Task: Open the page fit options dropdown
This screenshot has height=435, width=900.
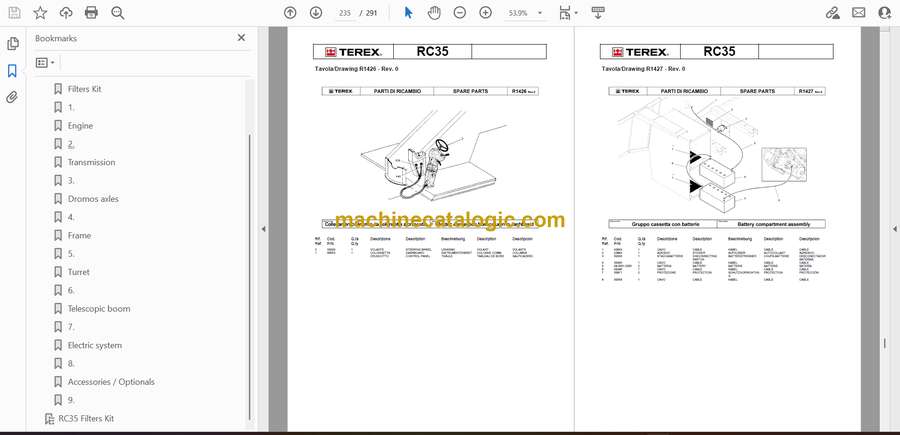Action: 568,13
